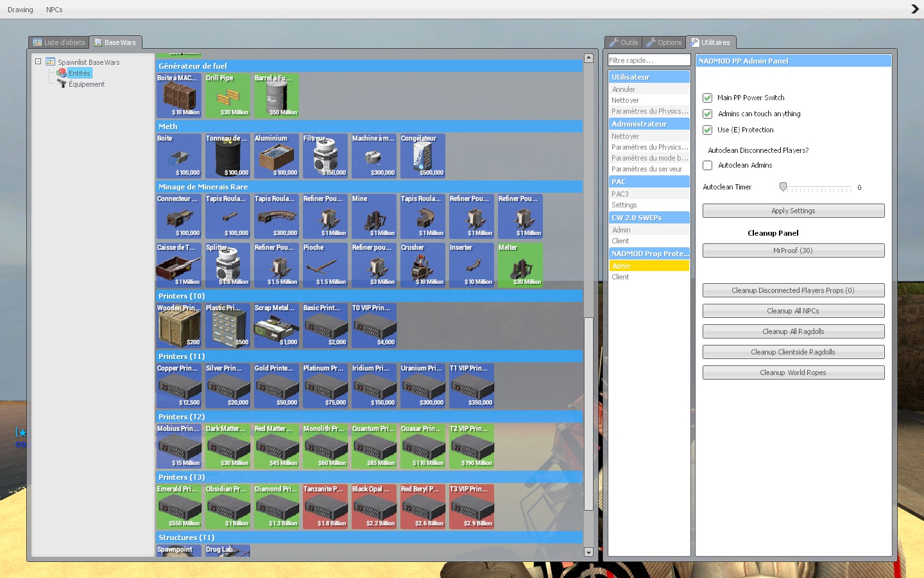This screenshot has width=924, height=578.
Task: Collapse the Printers (T0) category header
Action: (x=370, y=296)
